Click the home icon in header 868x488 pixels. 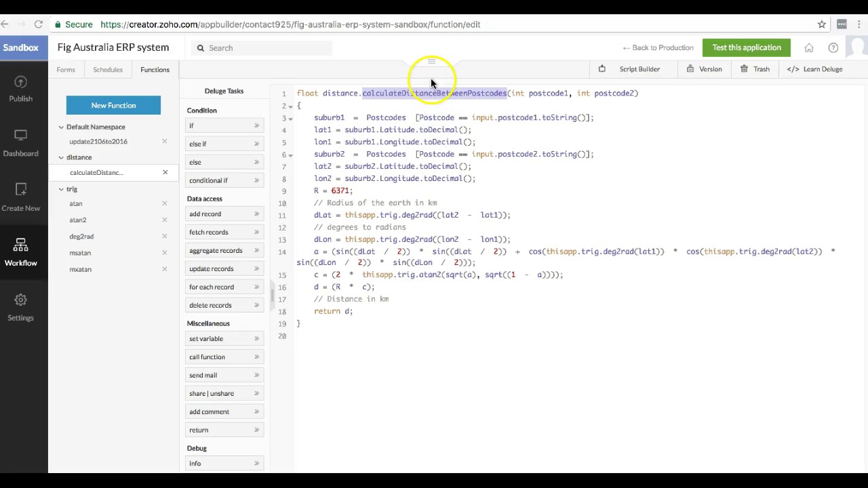click(x=808, y=48)
